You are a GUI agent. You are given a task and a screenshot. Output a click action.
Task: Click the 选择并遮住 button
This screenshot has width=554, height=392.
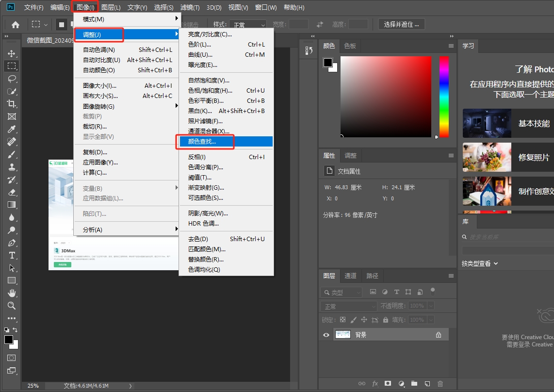401,24
